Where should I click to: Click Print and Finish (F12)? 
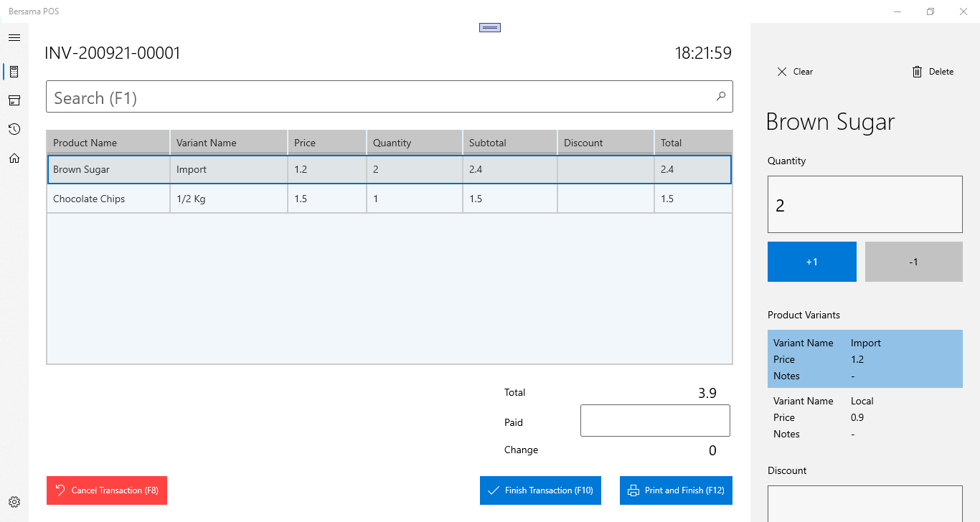pyautogui.click(x=676, y=490)
